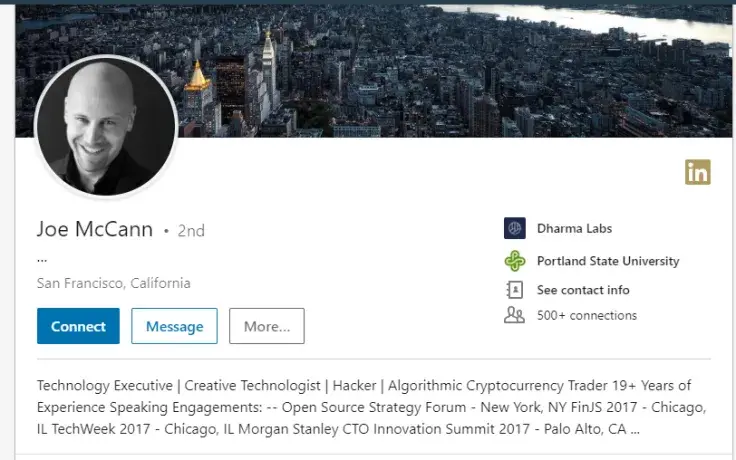Screen dimensions: 736x460
Task: Click the Portland State University logo icon
Action: click(515, 261)
